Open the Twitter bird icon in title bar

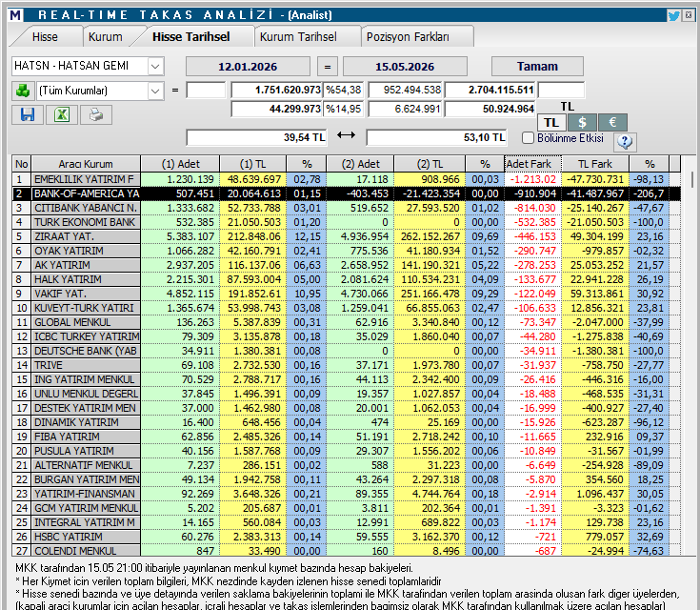pyautogui.click(x=673, y=15)
